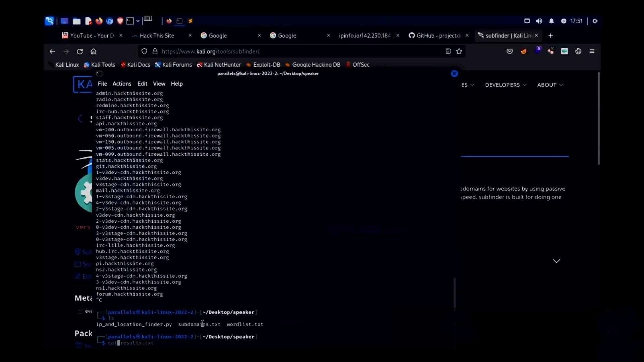
Task: Switch to the Sublime Text taskbar window
Action: pyautogui.click(x=191, y=21)
